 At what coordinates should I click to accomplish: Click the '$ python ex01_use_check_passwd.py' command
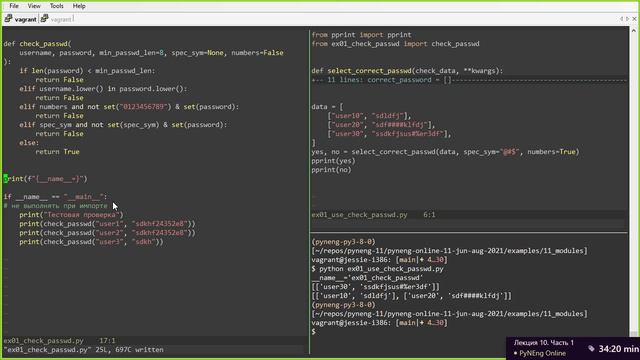[x=378, y=269]
